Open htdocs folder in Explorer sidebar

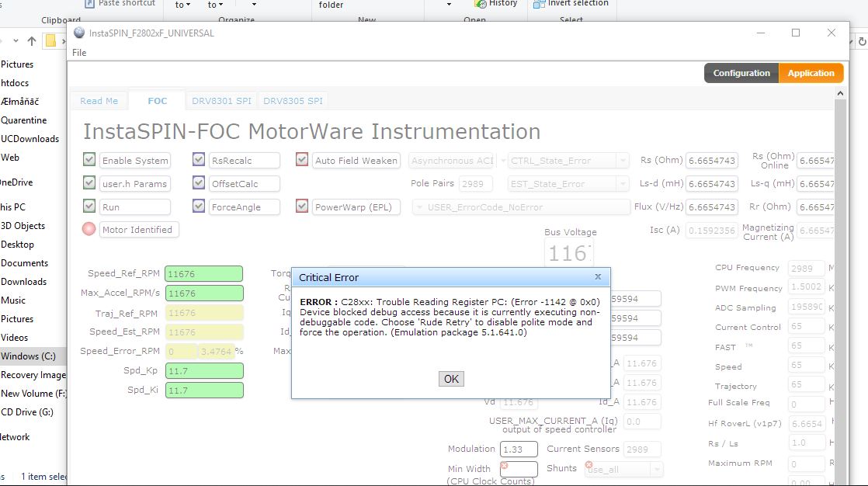tap(15, 83)
